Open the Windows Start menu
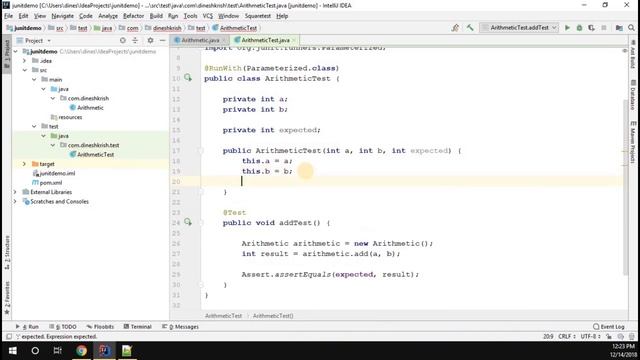Screen dimensions: 640x360 [x=12, y=351]
